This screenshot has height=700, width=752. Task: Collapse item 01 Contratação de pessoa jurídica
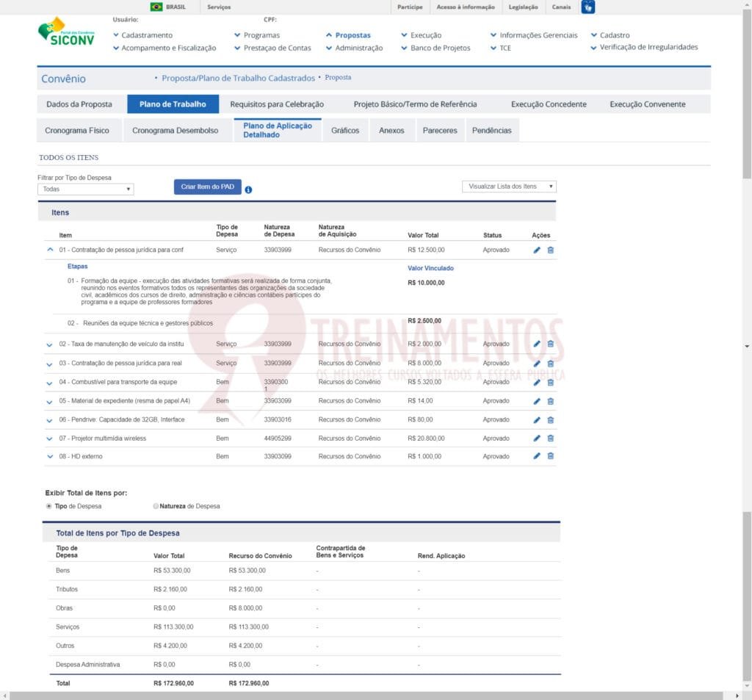50,250
